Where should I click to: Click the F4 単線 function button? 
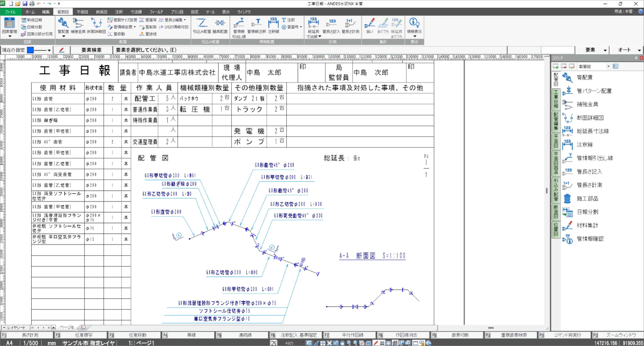tap(188, 335)
